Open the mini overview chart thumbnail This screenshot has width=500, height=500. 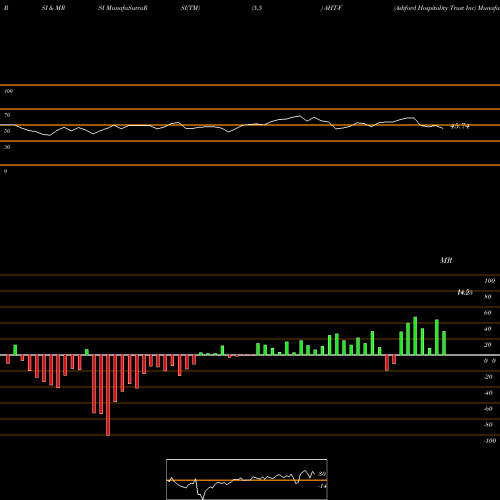pyautogui.click(x=247, y=479)
